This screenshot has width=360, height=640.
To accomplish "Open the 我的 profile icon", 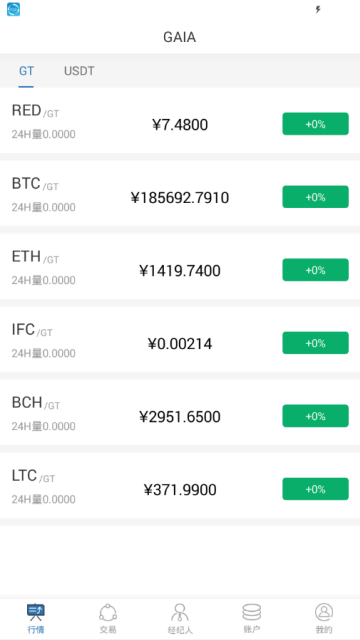I will point(324,613).
